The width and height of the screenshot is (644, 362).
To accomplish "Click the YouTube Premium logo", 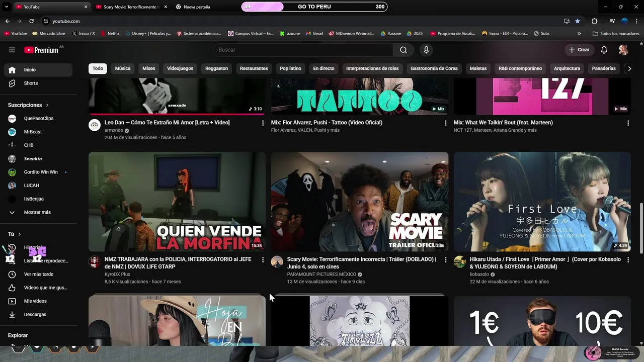I will coord(41,50).
